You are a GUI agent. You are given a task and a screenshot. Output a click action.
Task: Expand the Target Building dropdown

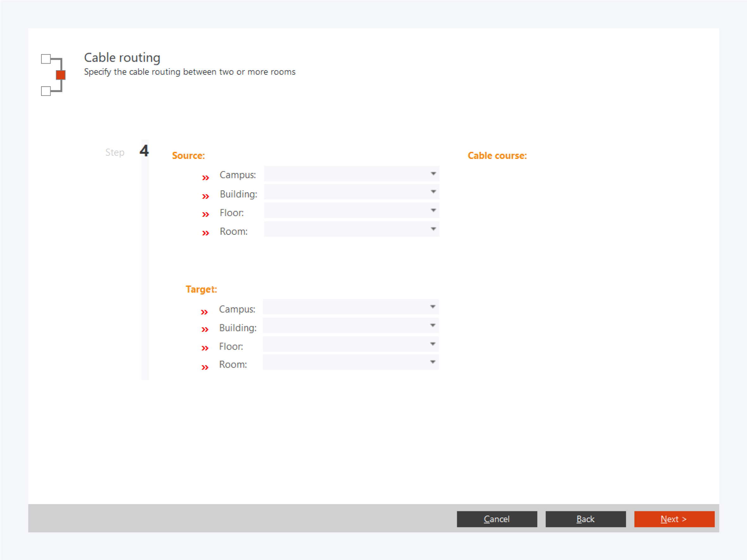click(351, 326)
